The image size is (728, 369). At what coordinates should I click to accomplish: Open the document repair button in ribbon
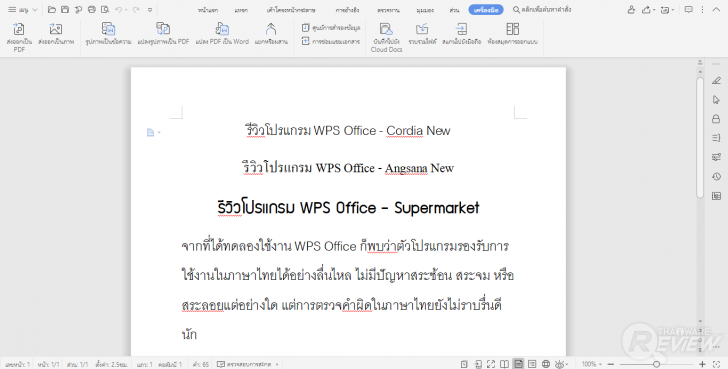click(331, 41)
